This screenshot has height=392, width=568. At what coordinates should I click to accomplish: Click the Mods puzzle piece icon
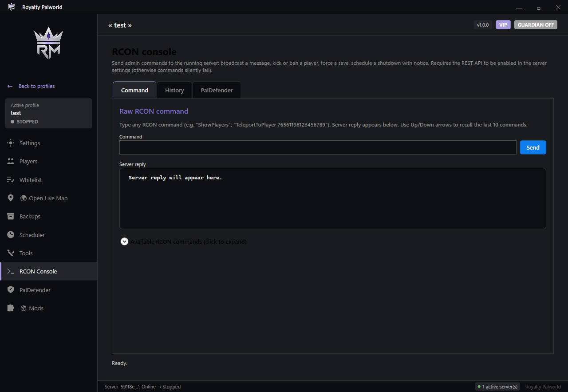11,308
